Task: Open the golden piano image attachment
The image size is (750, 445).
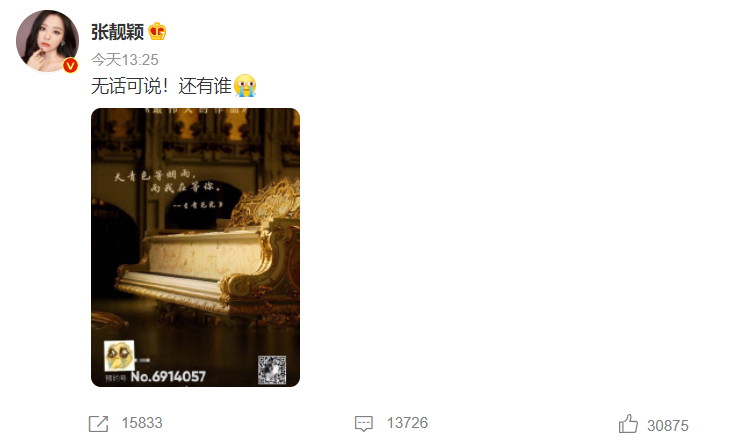Action: coord(195,247)
